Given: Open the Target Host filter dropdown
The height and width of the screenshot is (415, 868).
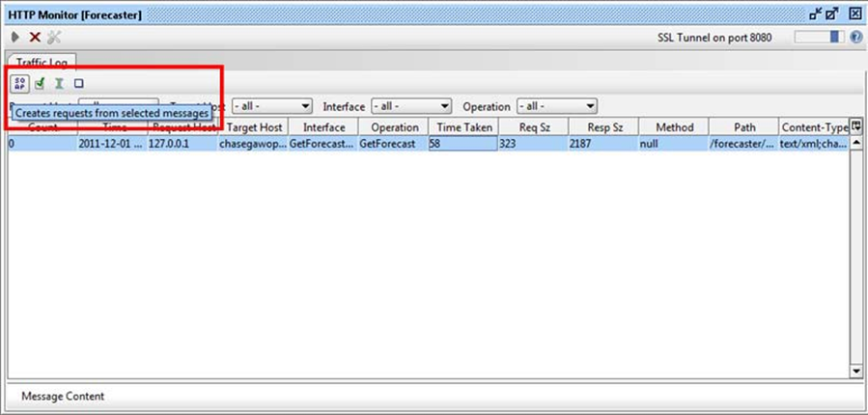Looking at the screenshot, I should (x=272, y=106).
